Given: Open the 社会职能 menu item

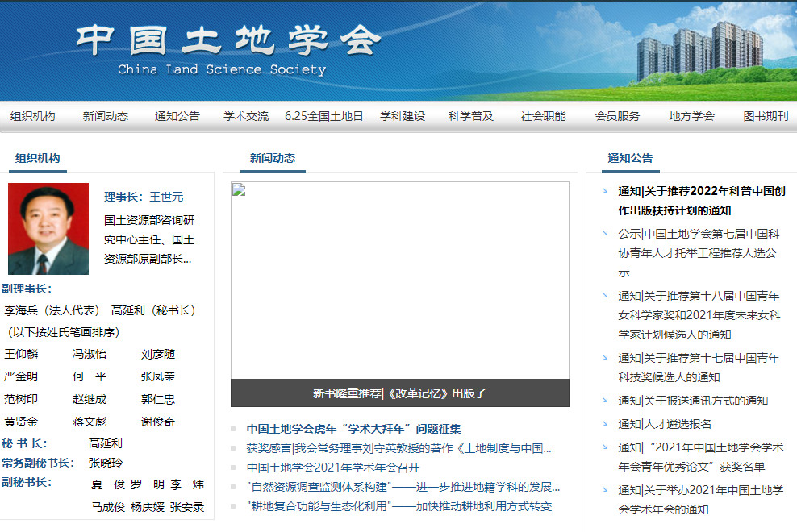Looking at the screenshot, I should pyautogui.click(x=544, y=116).
